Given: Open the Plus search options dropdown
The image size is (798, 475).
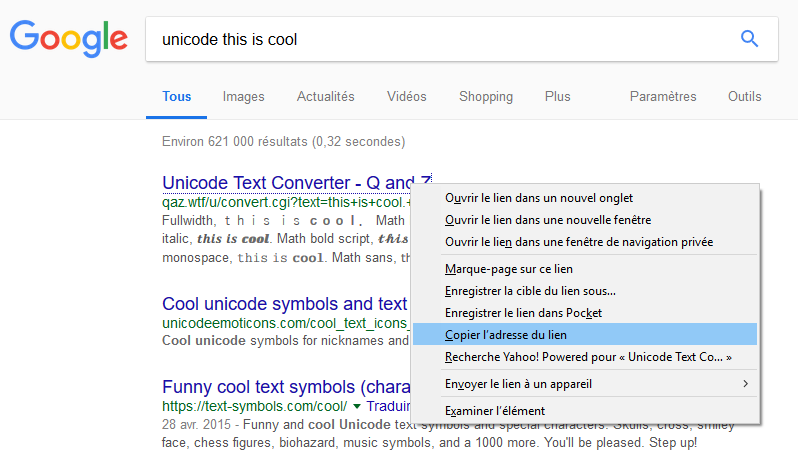Looking at the screenshot, I should (x=557, y=97).
